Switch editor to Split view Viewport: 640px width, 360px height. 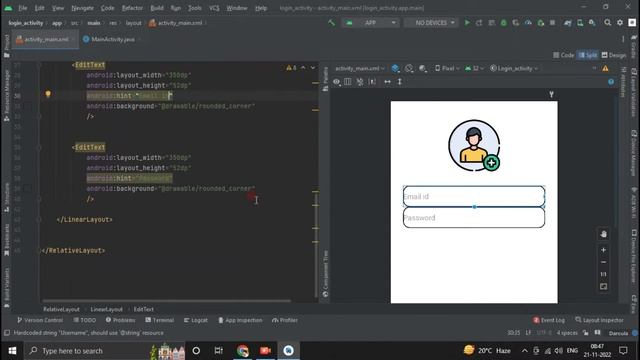tap(588, 55)
